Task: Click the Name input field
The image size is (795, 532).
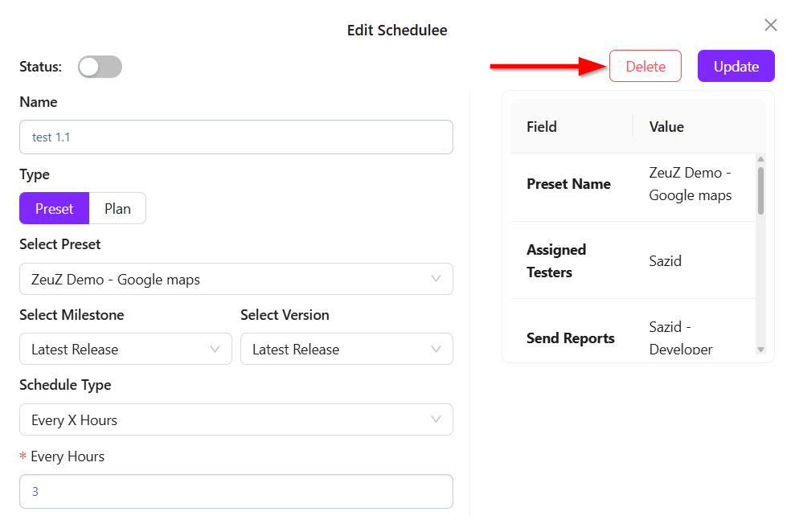Action: [236, 137]
